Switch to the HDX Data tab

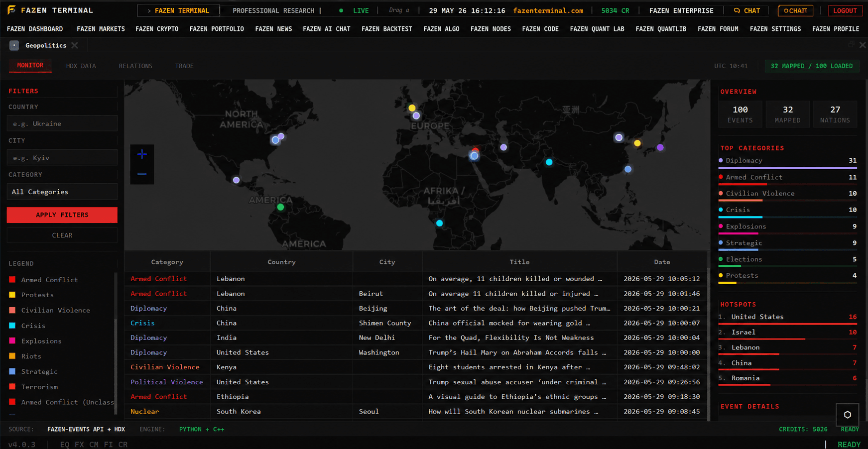tap(81, 66)
